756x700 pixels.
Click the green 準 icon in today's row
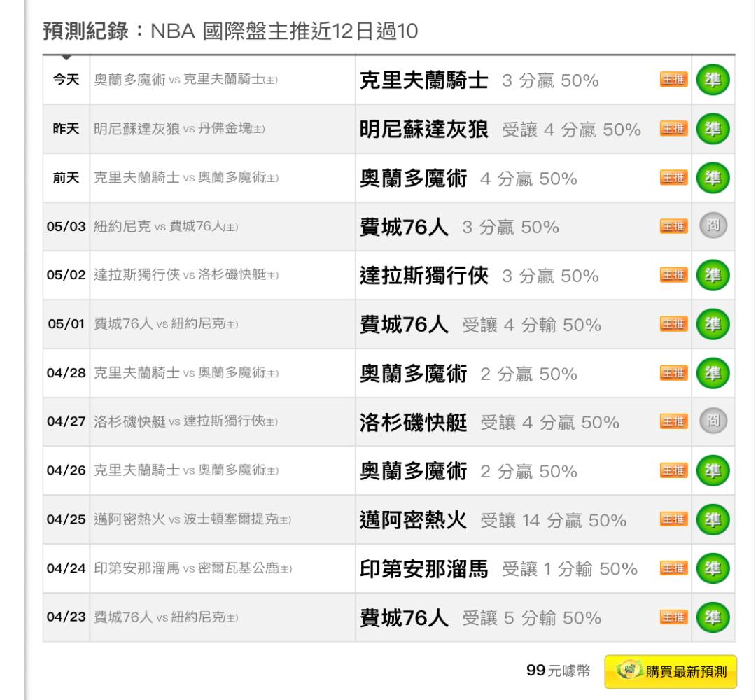click(713, 80)
